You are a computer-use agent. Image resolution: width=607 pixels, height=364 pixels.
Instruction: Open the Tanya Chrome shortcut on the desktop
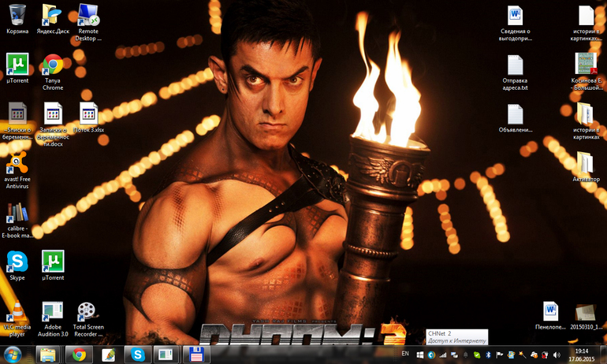coord(53,65)
